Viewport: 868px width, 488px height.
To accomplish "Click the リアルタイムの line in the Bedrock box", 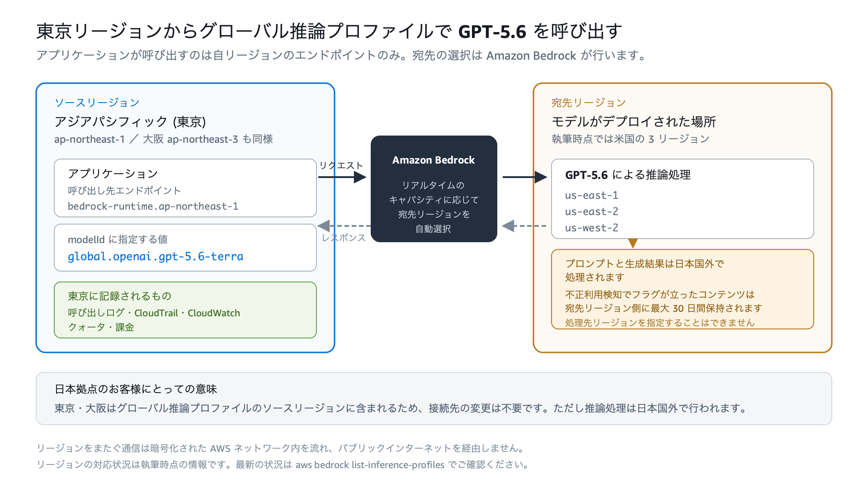I will point(434,185).
